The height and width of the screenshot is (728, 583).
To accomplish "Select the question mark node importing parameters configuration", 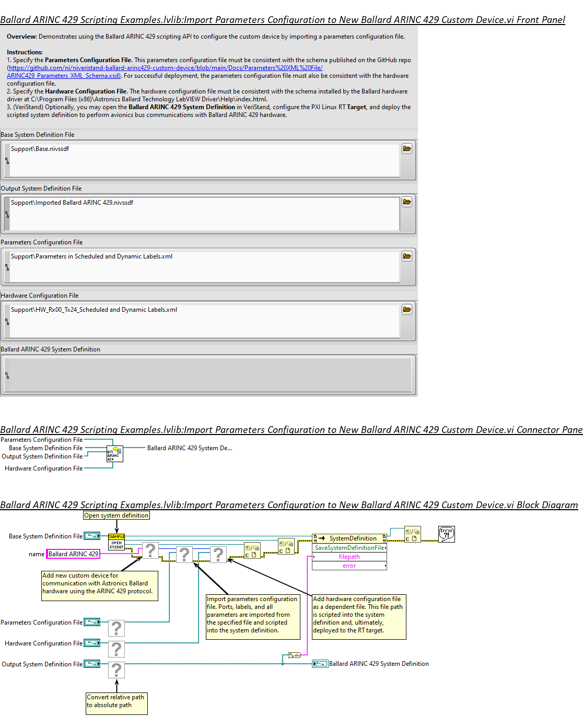I will pos(184,554).
